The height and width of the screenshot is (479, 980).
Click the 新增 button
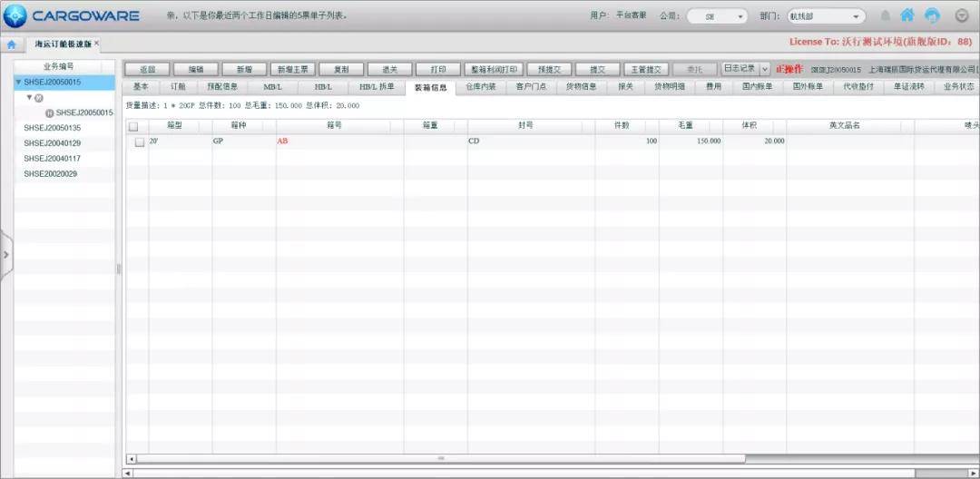244,69
